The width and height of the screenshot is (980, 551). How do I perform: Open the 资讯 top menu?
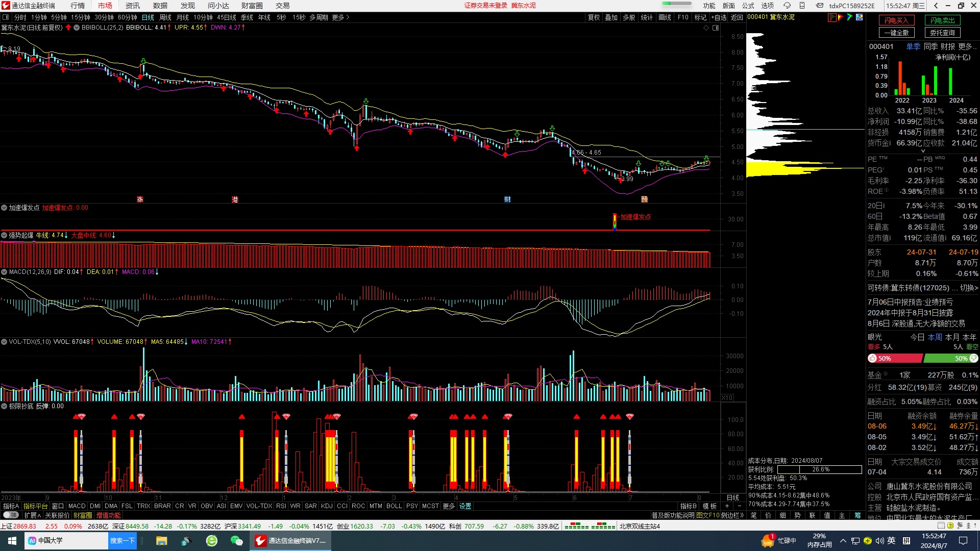132,6
